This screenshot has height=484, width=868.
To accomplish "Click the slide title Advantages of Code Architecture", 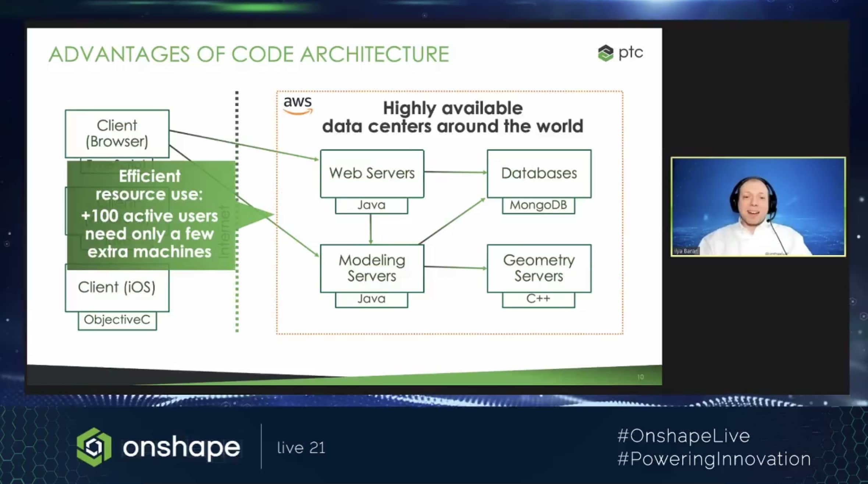I will [249, 54].
